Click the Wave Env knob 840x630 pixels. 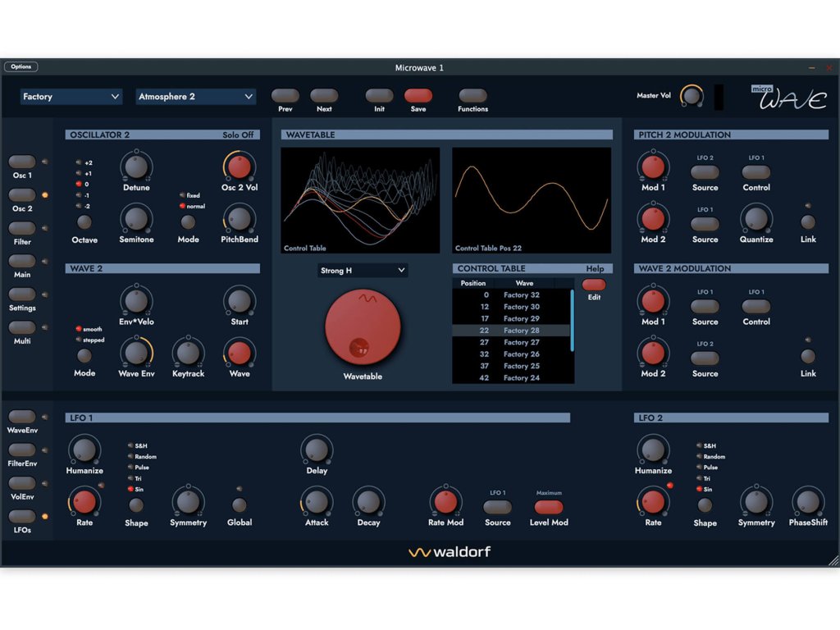[136, 353]
